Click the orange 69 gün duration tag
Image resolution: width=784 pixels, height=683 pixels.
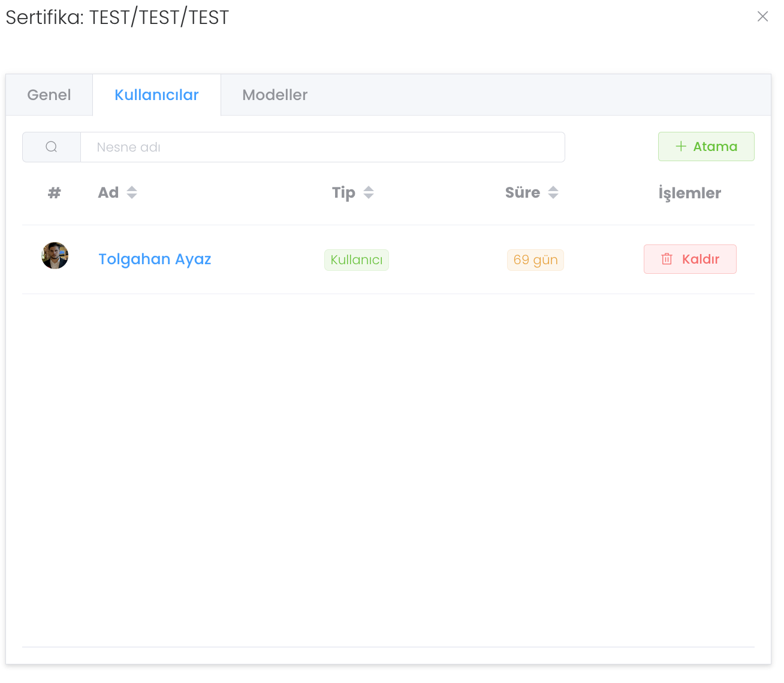pos(535,260)
